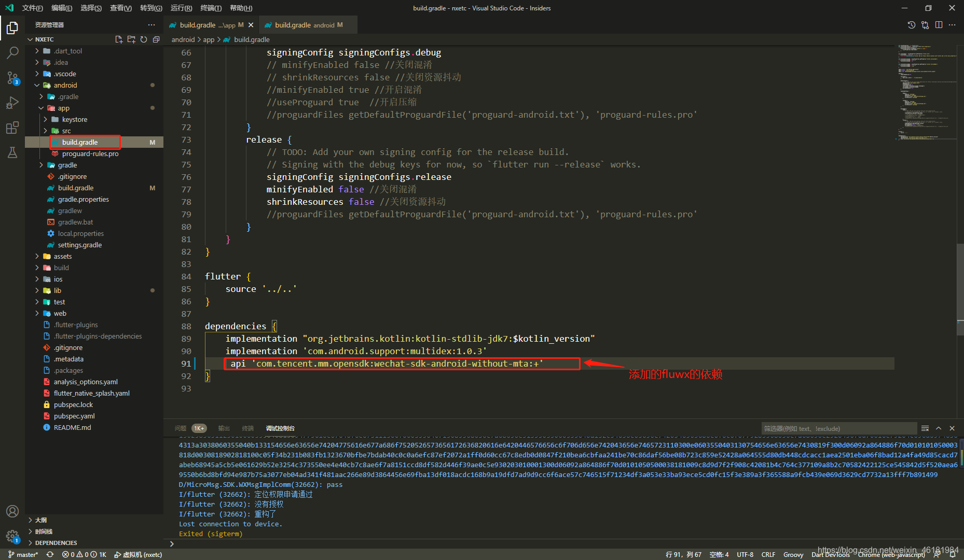The image size is (964, 560).
Task: Open editor more actions menu
Action: [952, 25]
